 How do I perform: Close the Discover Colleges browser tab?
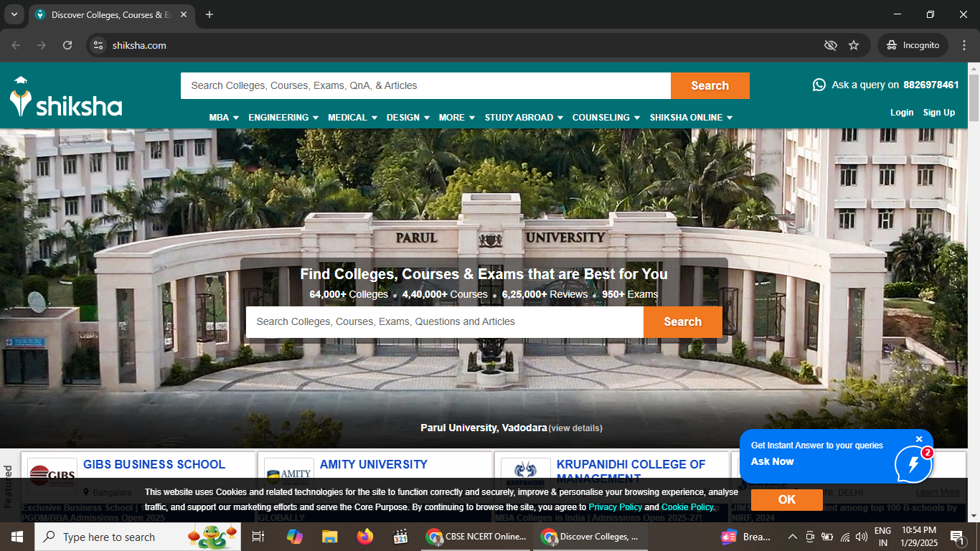point(184,14)
